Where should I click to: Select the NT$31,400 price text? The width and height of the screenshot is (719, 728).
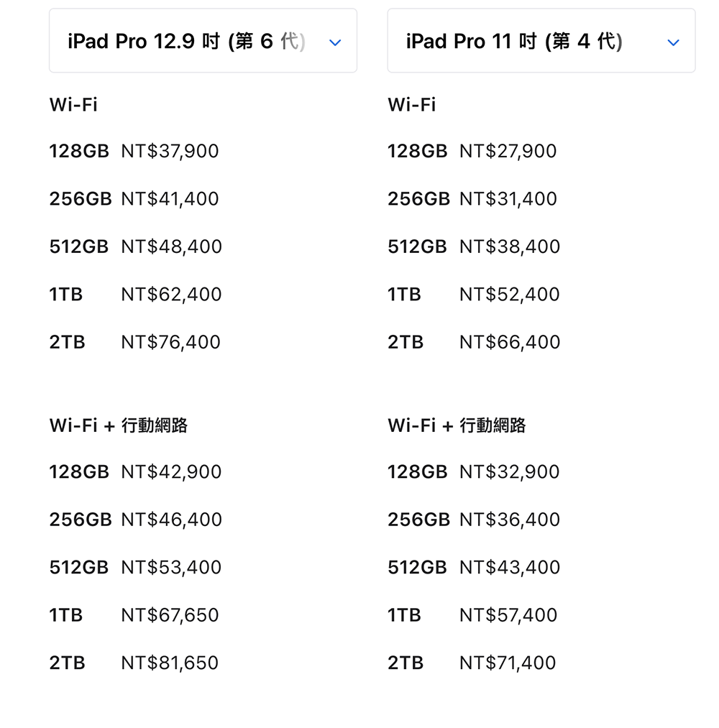point(508,198)
